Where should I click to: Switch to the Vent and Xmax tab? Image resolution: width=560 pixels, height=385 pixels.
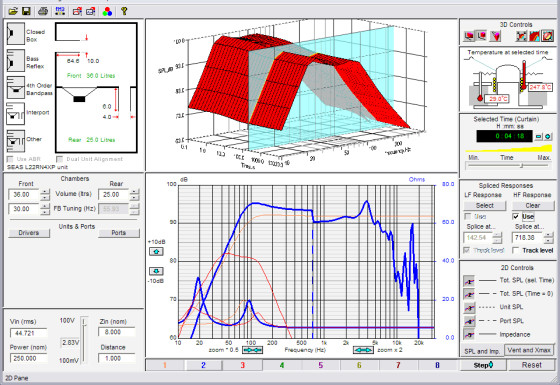[529, 350]
